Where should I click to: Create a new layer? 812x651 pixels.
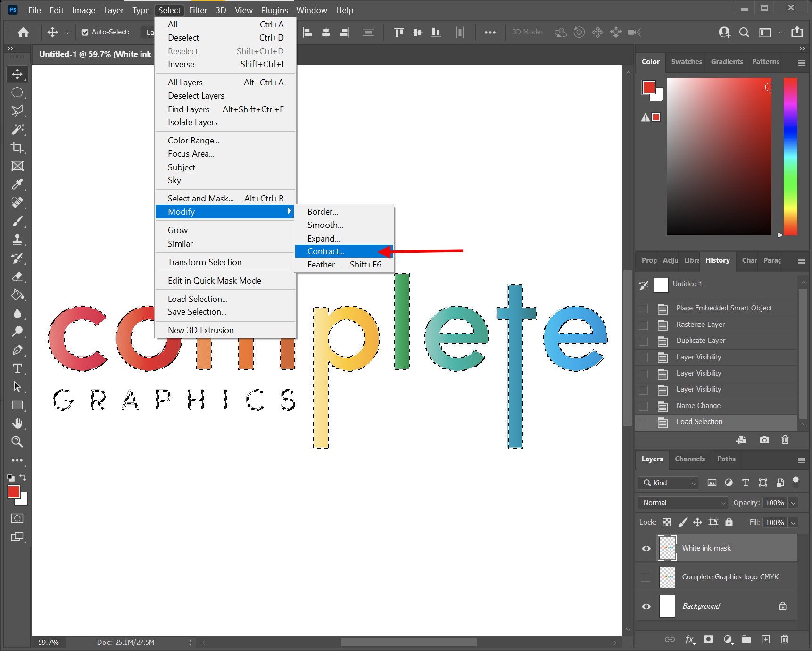(x=765, y=639)
